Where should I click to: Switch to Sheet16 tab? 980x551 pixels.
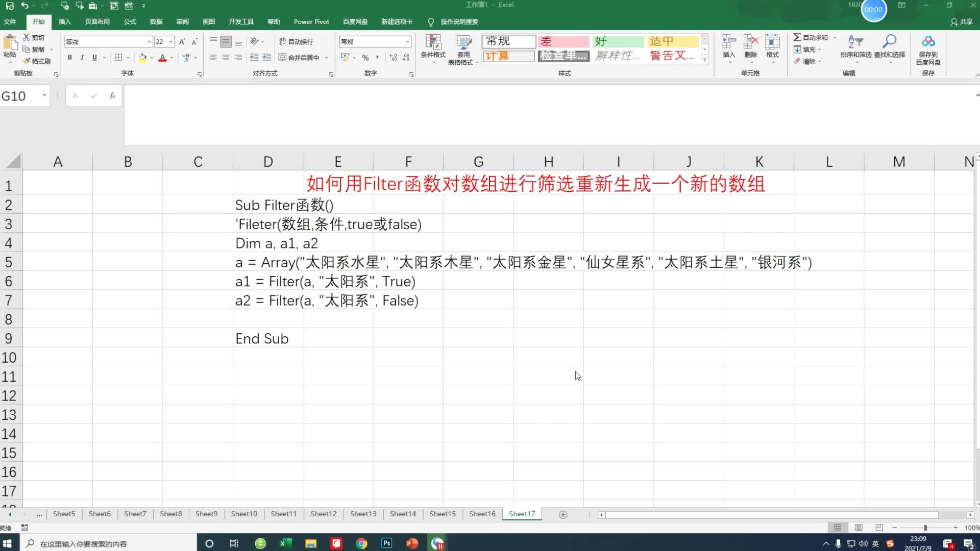coord(482,514)
